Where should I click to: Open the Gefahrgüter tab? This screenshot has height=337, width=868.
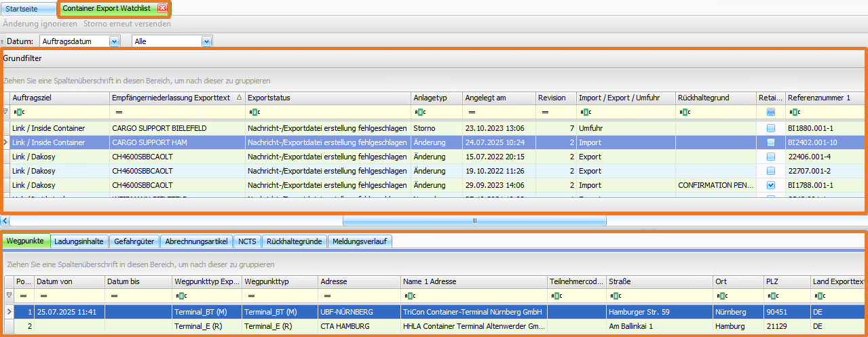tap(134, 241)
